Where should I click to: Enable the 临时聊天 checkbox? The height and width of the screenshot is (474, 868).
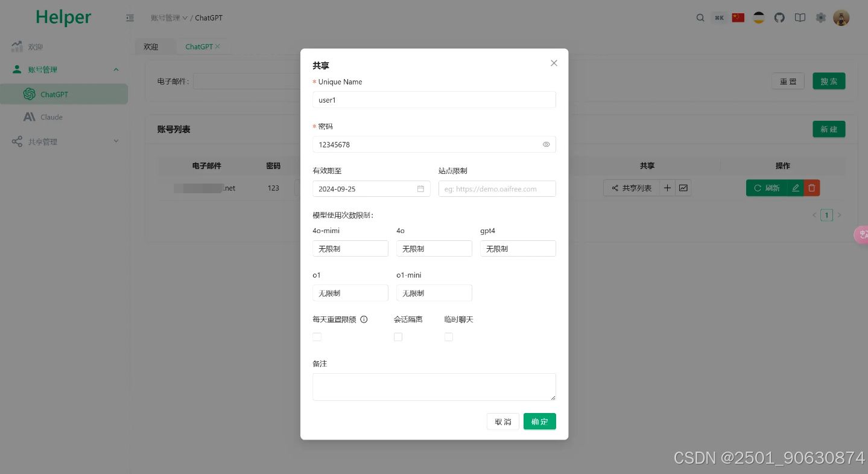tap(449, 336)
